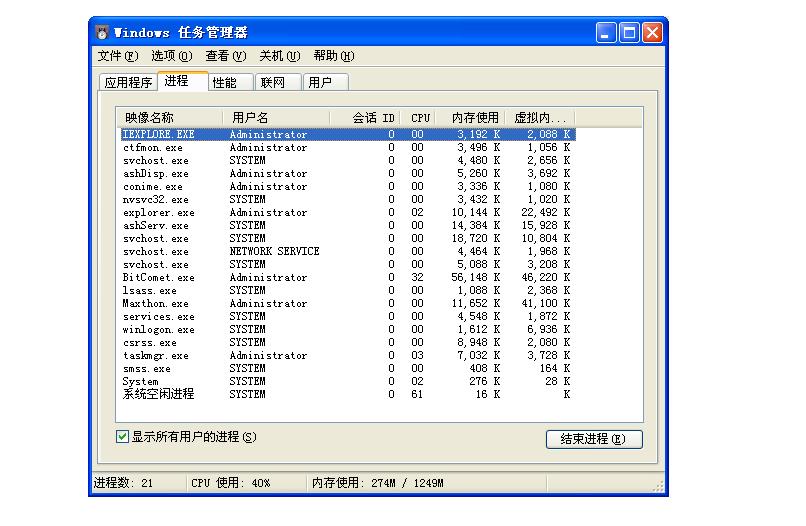Click the 56,148 K memory value

pos(475,277)
